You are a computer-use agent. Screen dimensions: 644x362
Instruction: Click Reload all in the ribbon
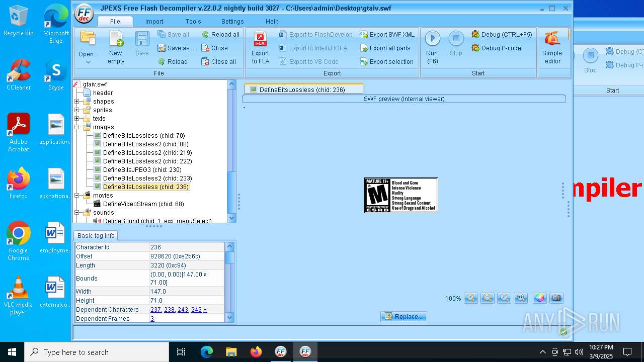(x=220, y=35)
